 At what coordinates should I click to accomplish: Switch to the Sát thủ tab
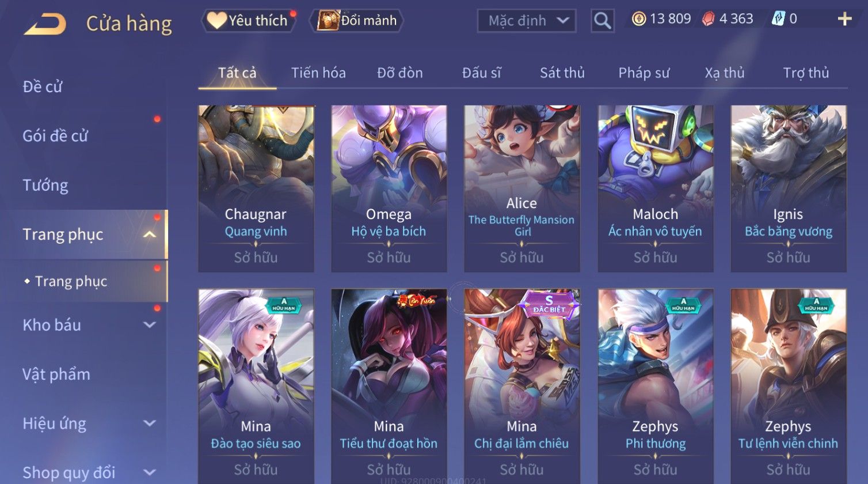click(x=562, y=73)
